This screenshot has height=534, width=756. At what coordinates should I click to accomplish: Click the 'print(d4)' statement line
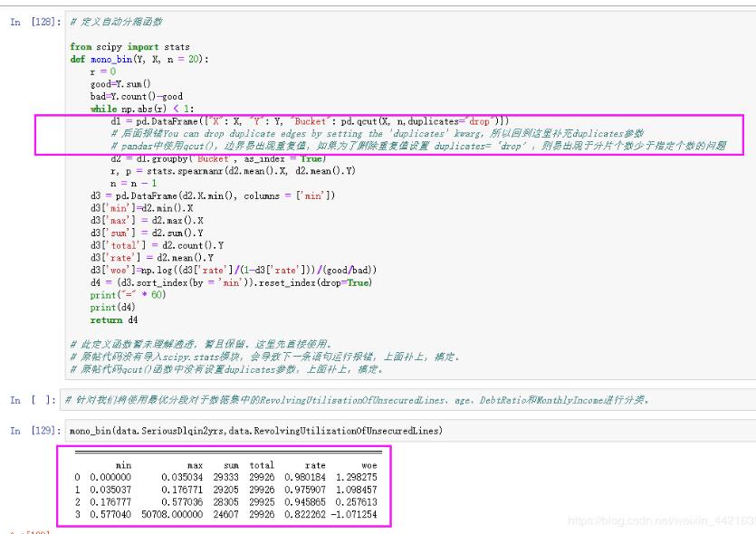[x=112, y=308]
